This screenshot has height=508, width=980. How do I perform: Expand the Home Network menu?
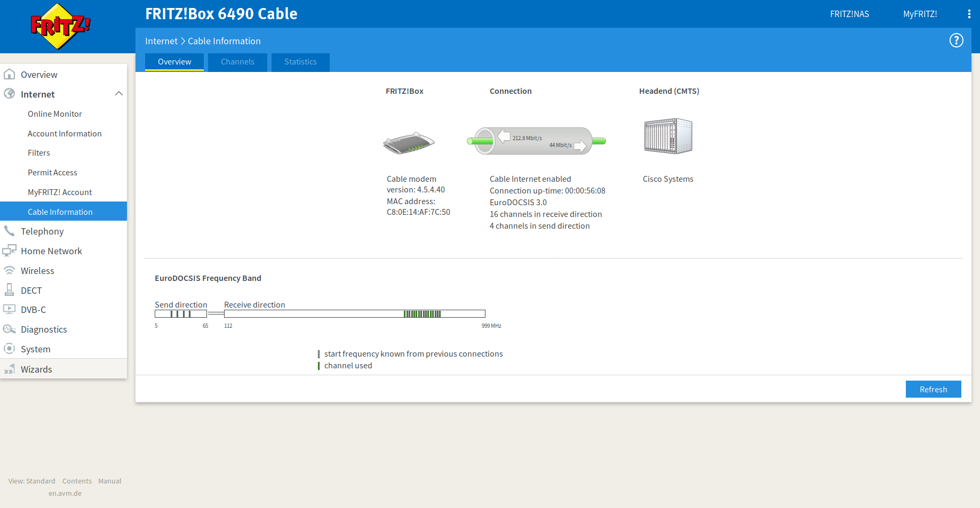click(x=51, y=251)
